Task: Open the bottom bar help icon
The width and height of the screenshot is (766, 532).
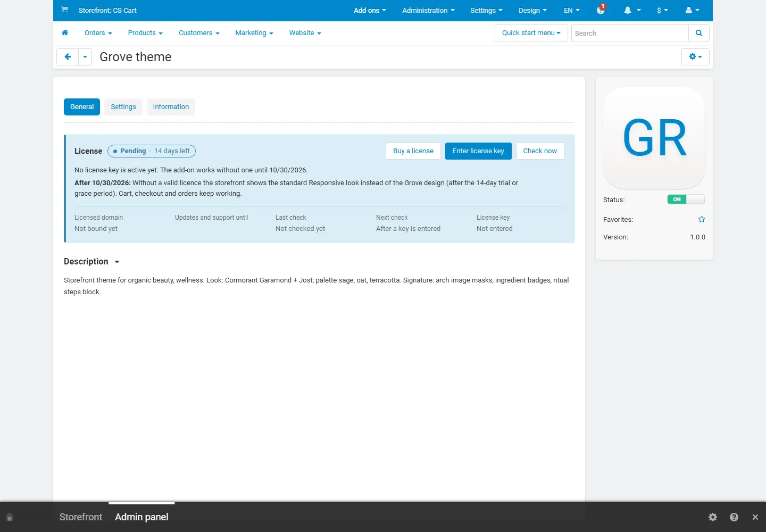Action: click(x=734, y=517)
